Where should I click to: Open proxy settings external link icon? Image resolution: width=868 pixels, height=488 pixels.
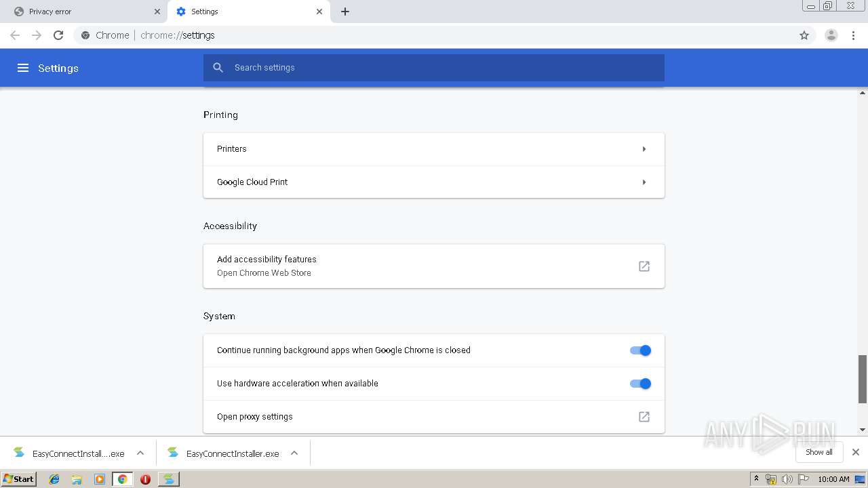pos(644,417)
